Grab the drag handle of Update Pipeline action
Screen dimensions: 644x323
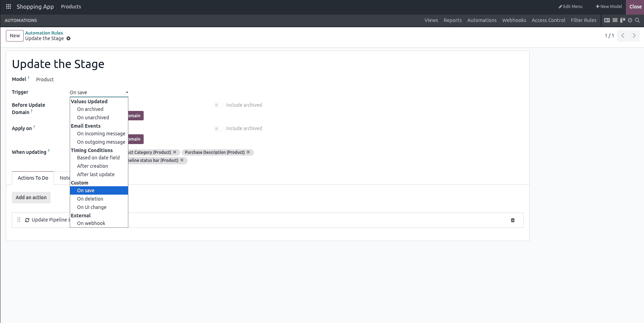pyautogui.click(x=19, y=220)
